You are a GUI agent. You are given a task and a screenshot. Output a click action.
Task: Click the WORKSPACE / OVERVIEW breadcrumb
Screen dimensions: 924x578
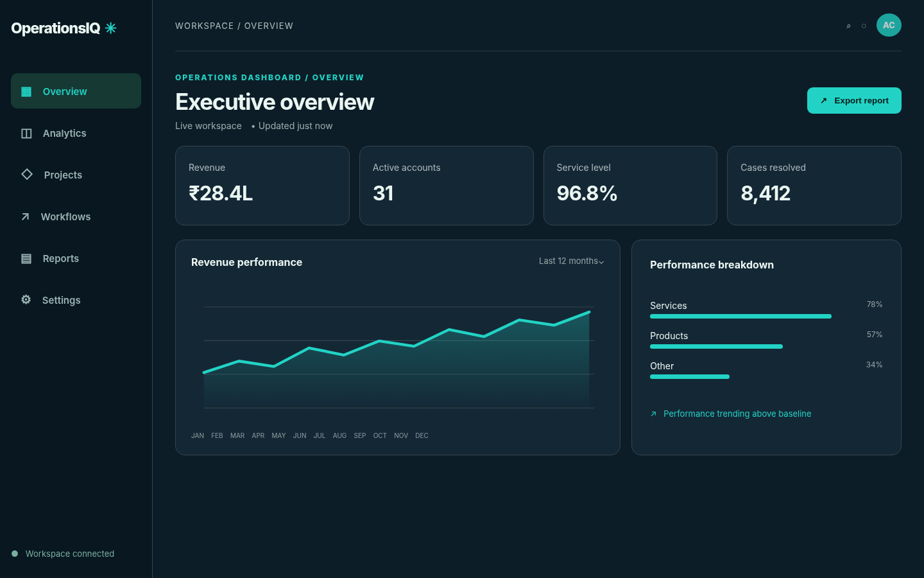tap(234, 26)
